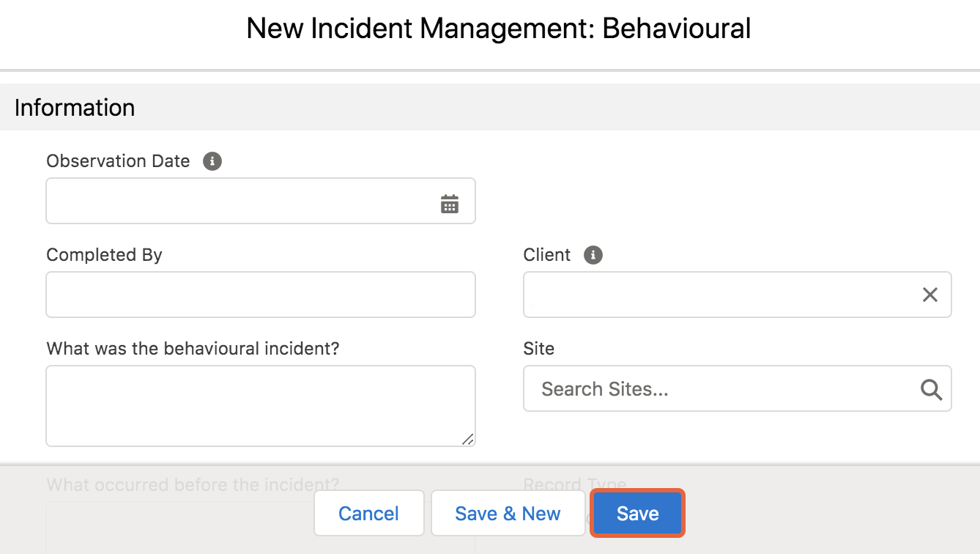The width and height of the screenshot is (980, 554).
Task: Click the Observation Date input field
Action: coord(261,201)
